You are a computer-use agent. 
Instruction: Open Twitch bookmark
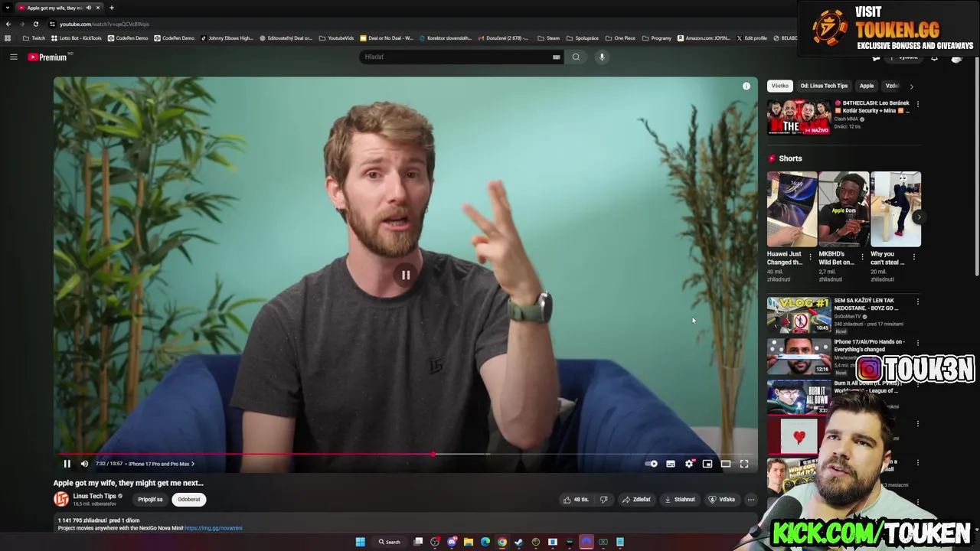[34, 37]
